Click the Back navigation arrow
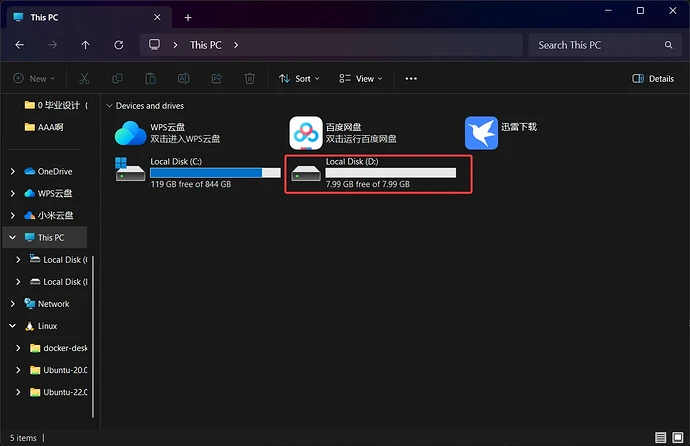 [20, 45]
